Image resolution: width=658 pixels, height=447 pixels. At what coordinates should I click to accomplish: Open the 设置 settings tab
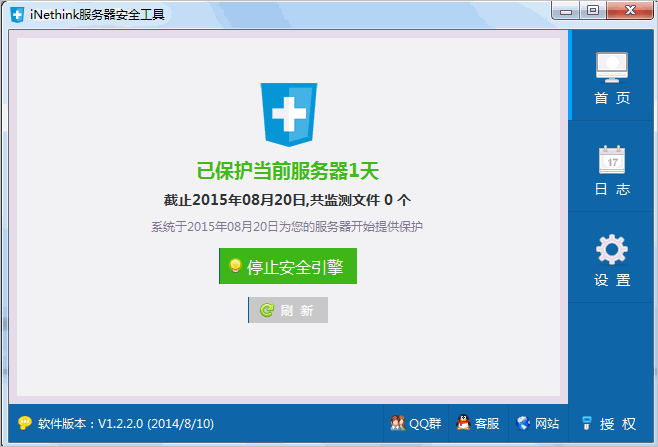[x=612, y=258]
